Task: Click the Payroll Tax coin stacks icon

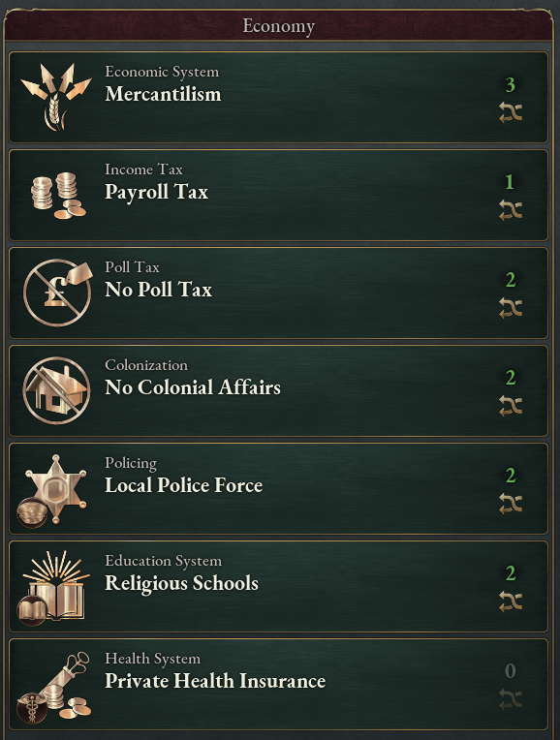Action: click(x=58, y=196)
